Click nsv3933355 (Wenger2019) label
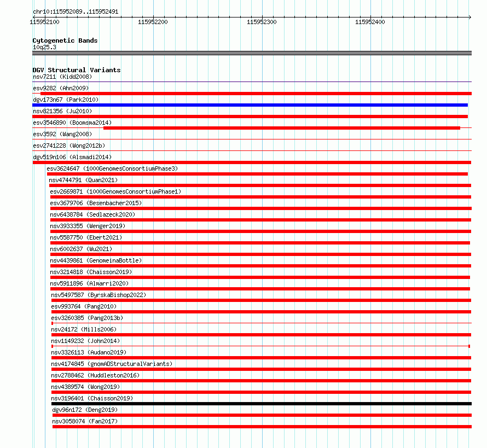This screenshot has height=448, width=487. coord(88,226)
